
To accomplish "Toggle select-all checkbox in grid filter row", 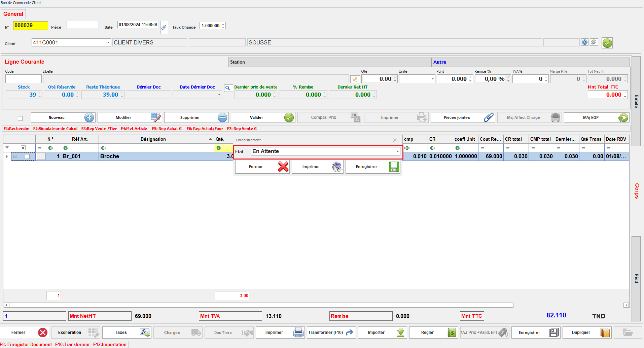I will (x=23, y=148).
